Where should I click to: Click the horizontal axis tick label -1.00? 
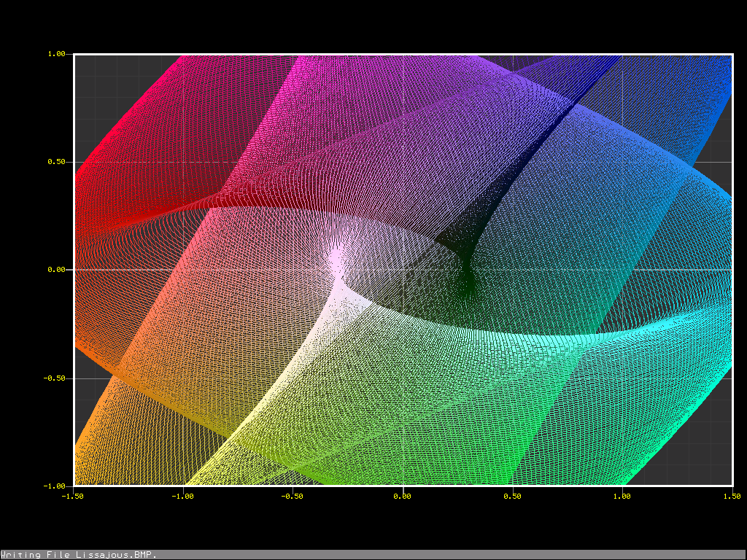point(182,496)
